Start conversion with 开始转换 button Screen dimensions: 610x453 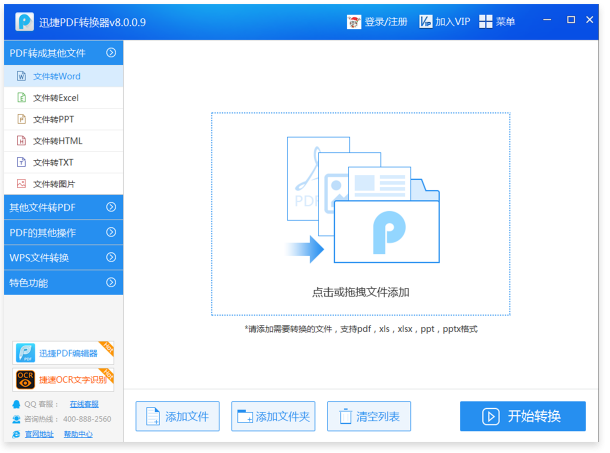coord(522,416)
